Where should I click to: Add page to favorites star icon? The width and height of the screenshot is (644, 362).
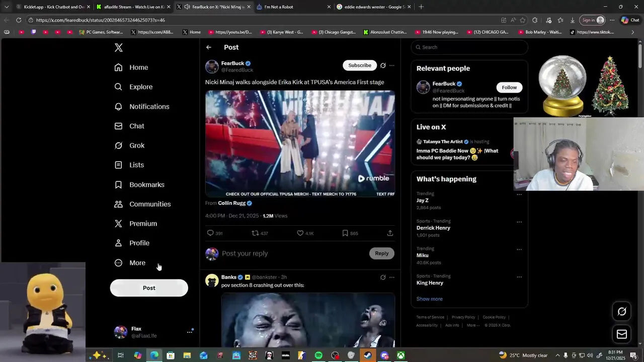(523, 20)
